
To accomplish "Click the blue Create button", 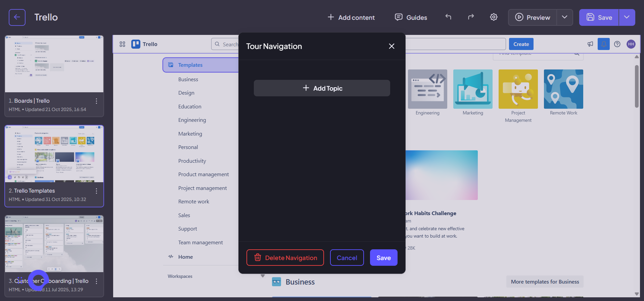I will [x=521, y=44].
